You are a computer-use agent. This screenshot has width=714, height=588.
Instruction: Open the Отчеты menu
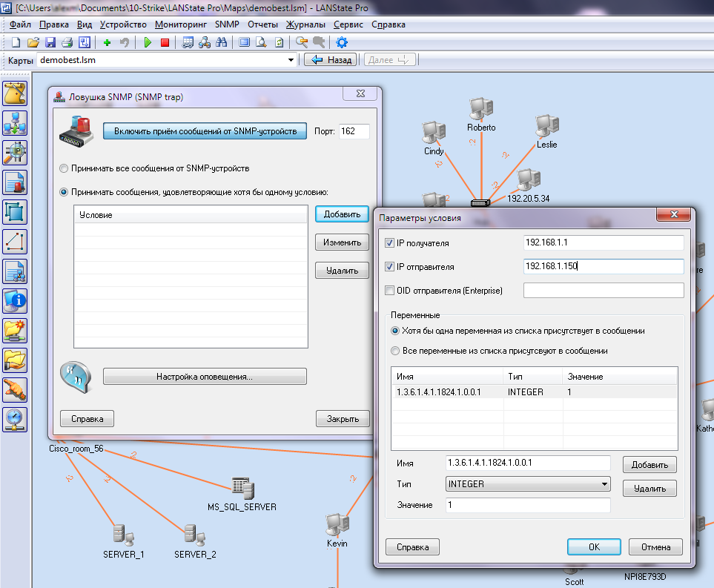coord(262,24)
